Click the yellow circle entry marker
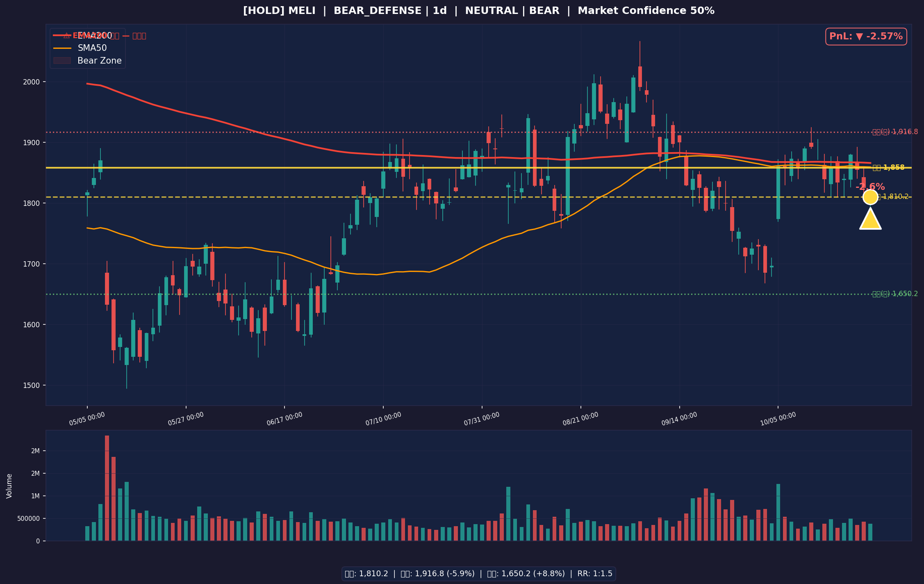 click(870, 197)
